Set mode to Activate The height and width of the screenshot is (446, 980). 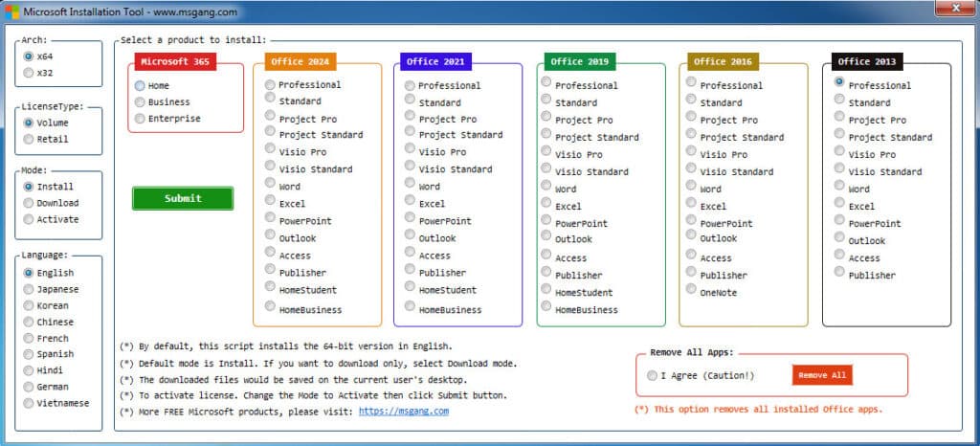(29, 219)
